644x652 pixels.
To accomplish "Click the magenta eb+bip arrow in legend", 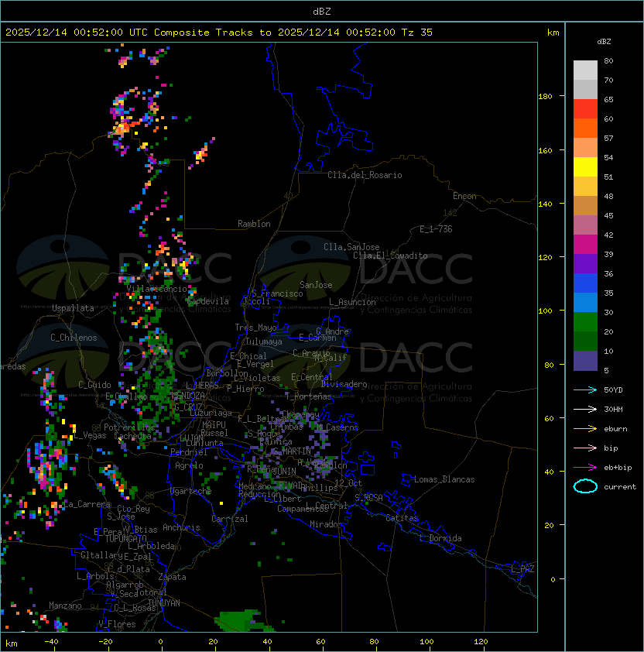I will [x=585, y=468].
